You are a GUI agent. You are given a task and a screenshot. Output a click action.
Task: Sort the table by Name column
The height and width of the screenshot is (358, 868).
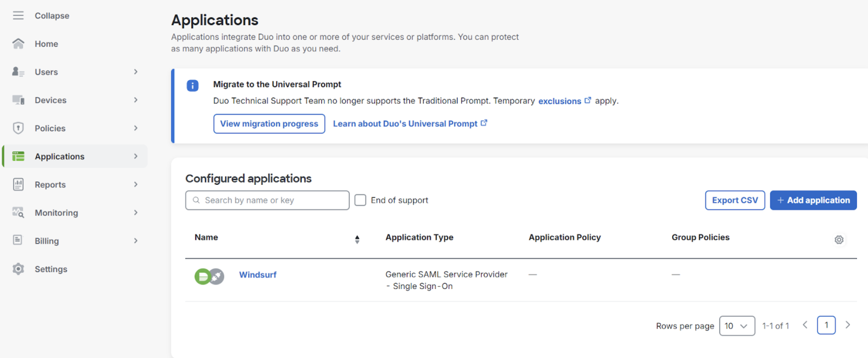coord(357,239)
